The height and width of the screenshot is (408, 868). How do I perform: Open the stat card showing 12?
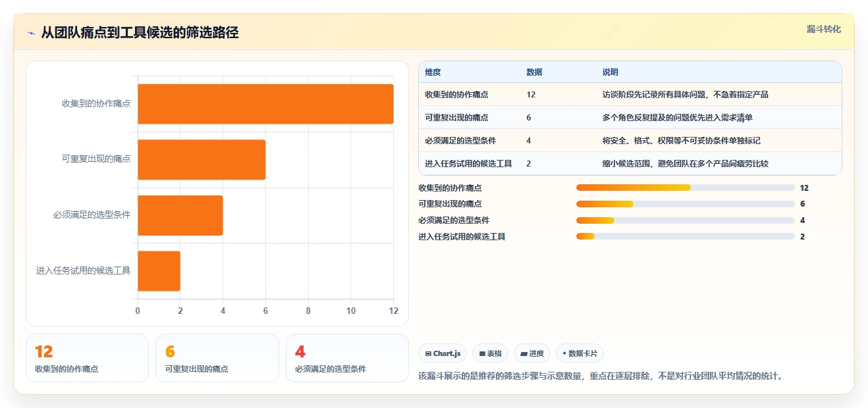pyautogui.click(x=87, y=358)
